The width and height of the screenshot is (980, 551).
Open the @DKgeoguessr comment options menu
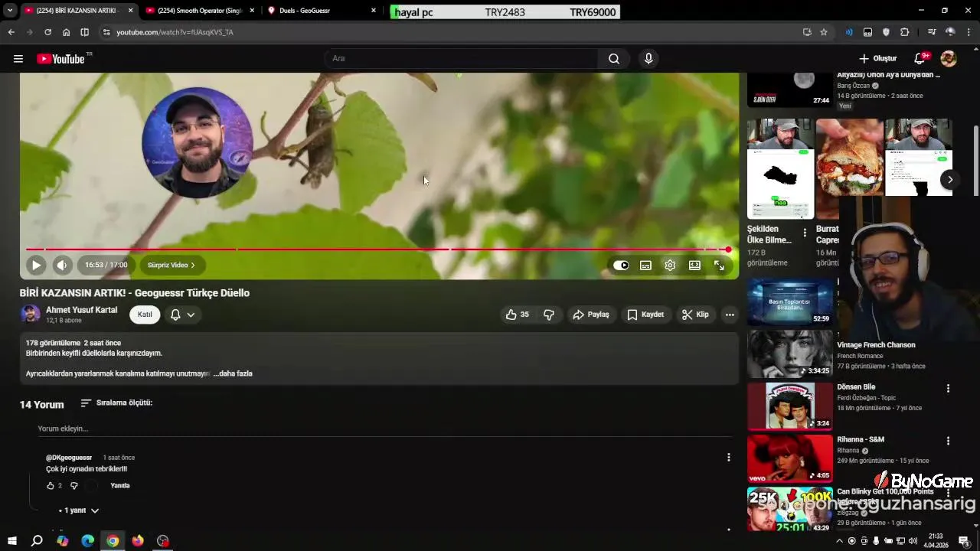[728, 457]
